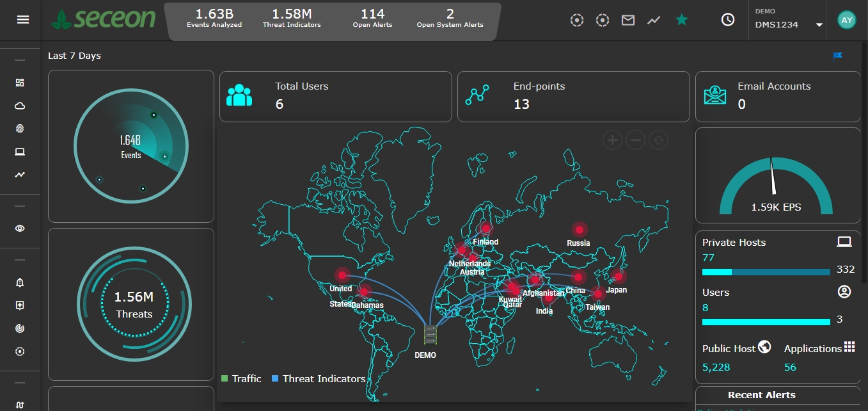Click the End-points count 13
868x411 pixels.
(x=521, y=104)
